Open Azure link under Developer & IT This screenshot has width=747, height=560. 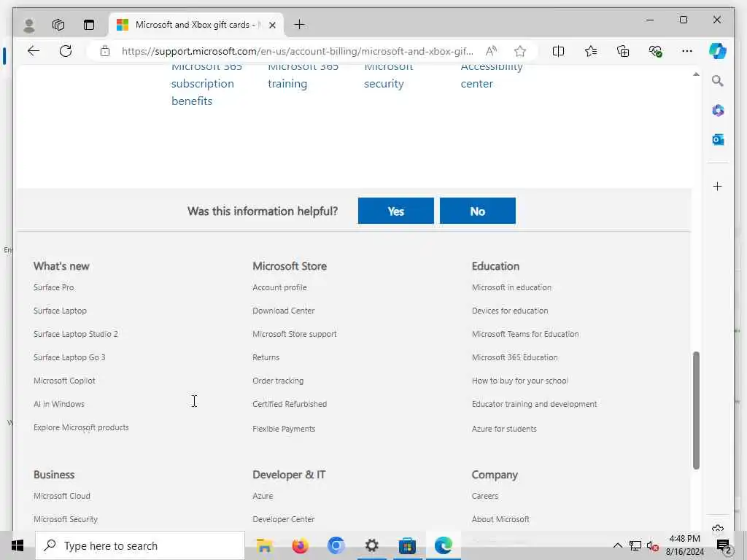click(x=263, y=496)
